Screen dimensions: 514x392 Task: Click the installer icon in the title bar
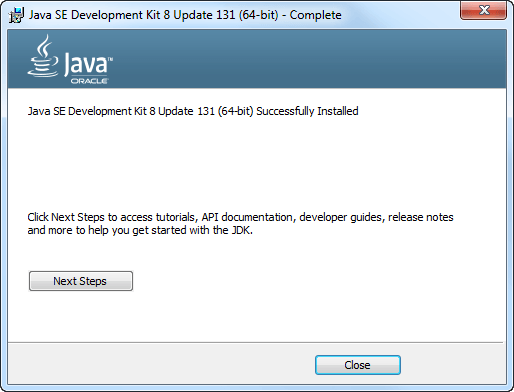click(x=16, y=15)
